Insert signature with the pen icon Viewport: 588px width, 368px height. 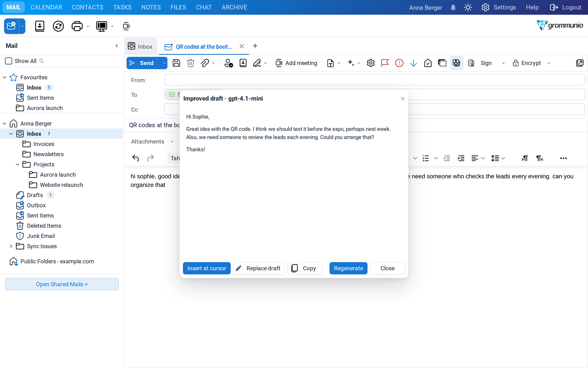click(257, 63)
